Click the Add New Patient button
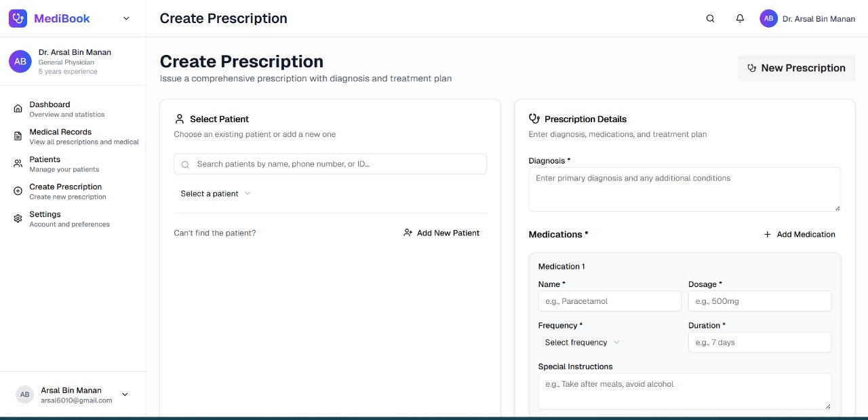868x420 pixels. pos(441,233)
